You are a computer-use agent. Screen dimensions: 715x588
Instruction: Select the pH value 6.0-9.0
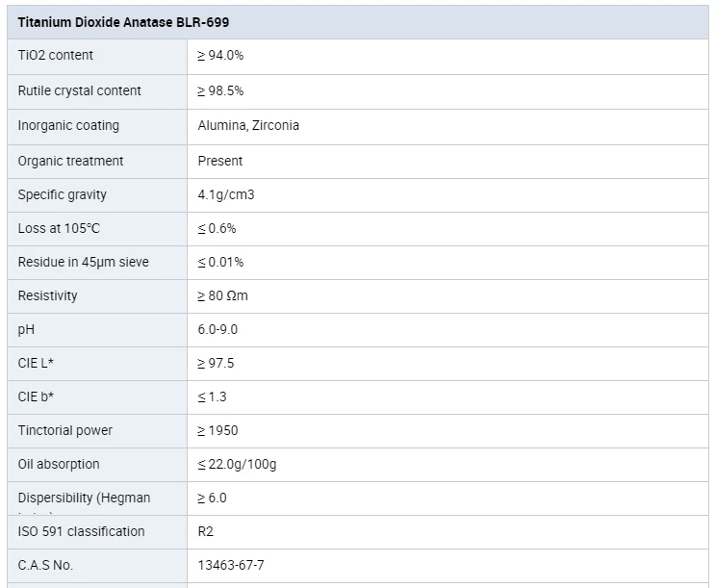click(217, 329)
